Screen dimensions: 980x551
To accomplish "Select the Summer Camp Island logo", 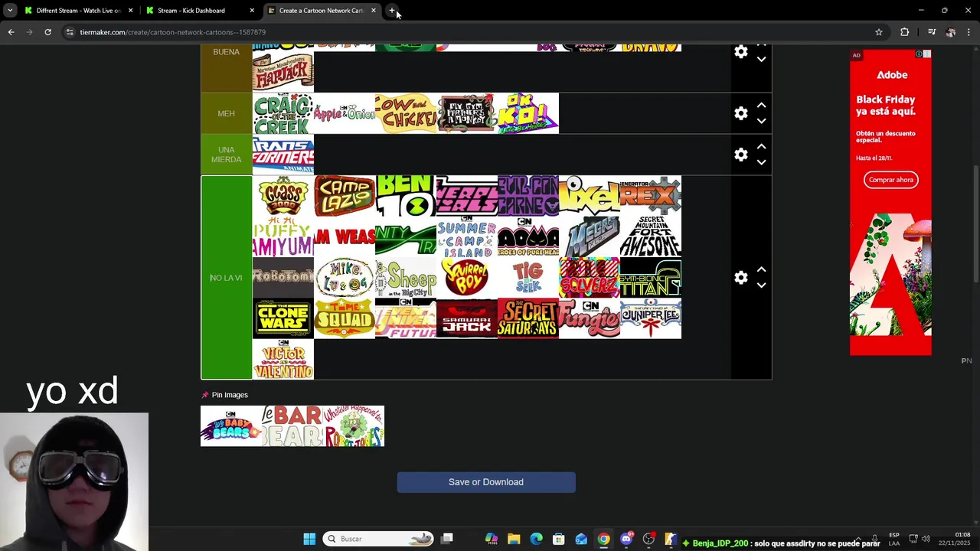I will click(467, 236).
